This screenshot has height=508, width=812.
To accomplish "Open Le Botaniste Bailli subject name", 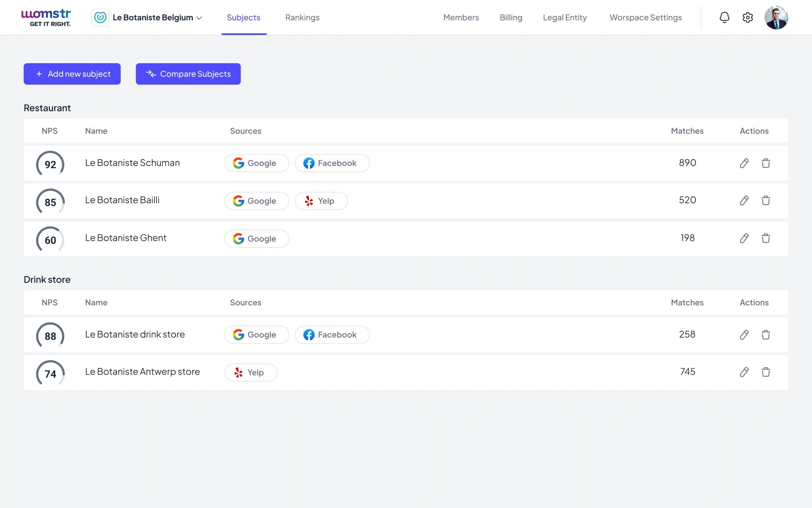I will pos(122,200).
